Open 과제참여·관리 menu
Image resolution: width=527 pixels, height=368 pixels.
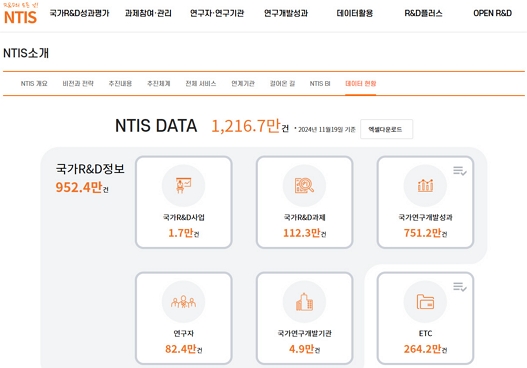[148, 13]
